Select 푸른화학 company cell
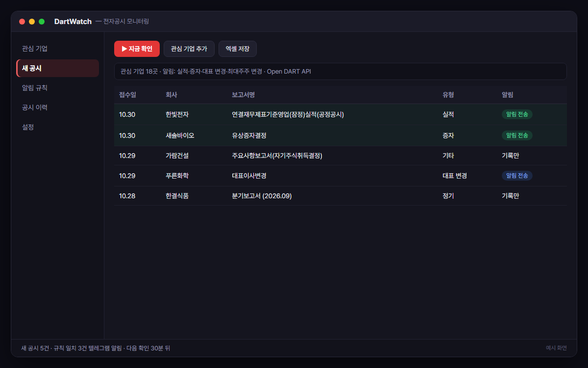 (177, 176)
